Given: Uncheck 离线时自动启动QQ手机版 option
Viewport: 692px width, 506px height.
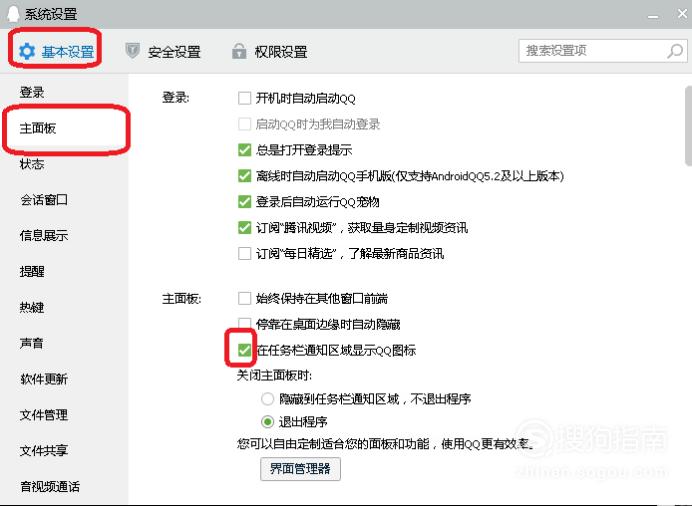Looking at the screenshot, I should click(x=244, y=176).
